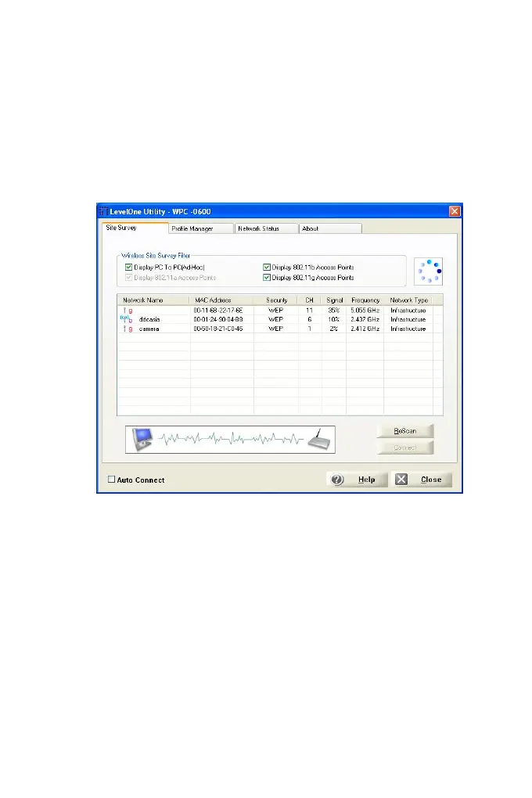Click the 2.437 GHz frequency cell
The height and width of the screenshot is (798, 532).
pyautogui.click(x=365, y=320)
